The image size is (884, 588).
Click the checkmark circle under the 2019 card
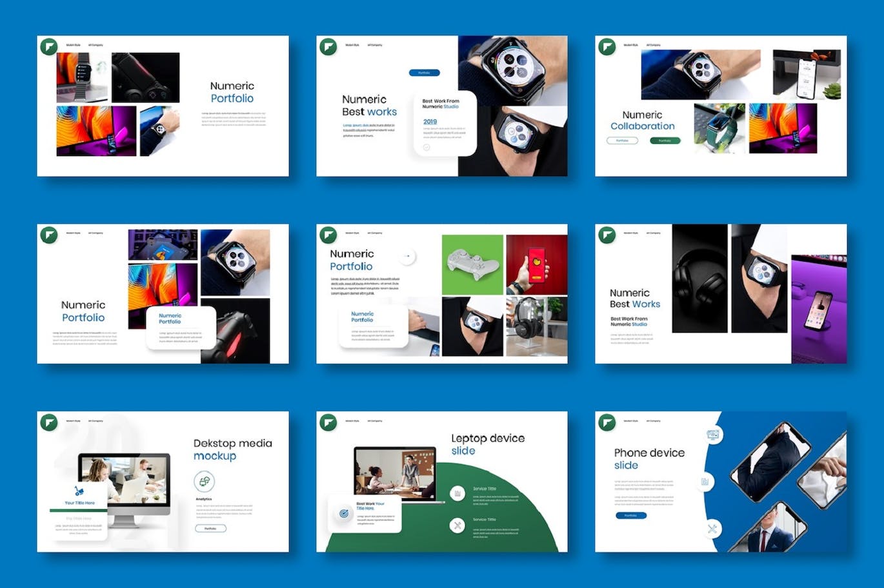click(x=427, y=148)
